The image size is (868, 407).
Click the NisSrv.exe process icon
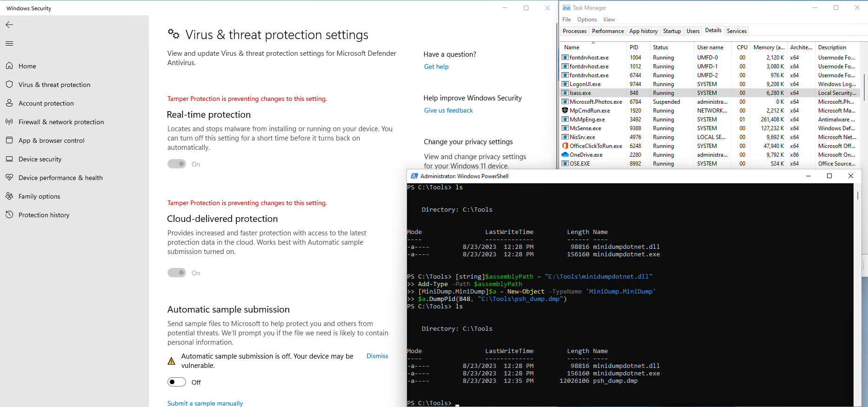565,137
